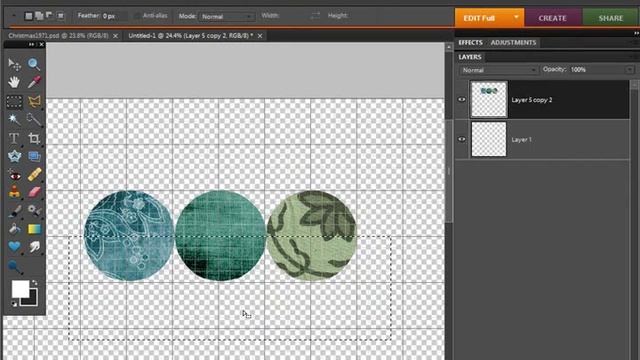This screenshot has height=360, width=640.
Task: Switch to the Christmas1971.psd document tab
Action: [x=58, y=36]
